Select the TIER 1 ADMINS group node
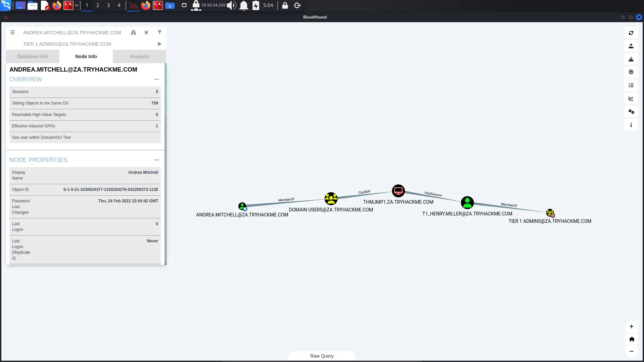This screenshot has width=644, height=362. coord(550,213)
